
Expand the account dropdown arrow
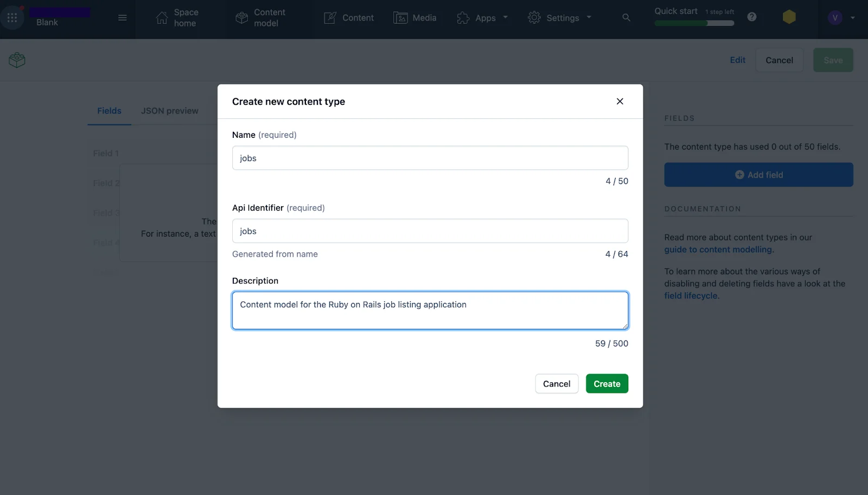tap(853, 18)
